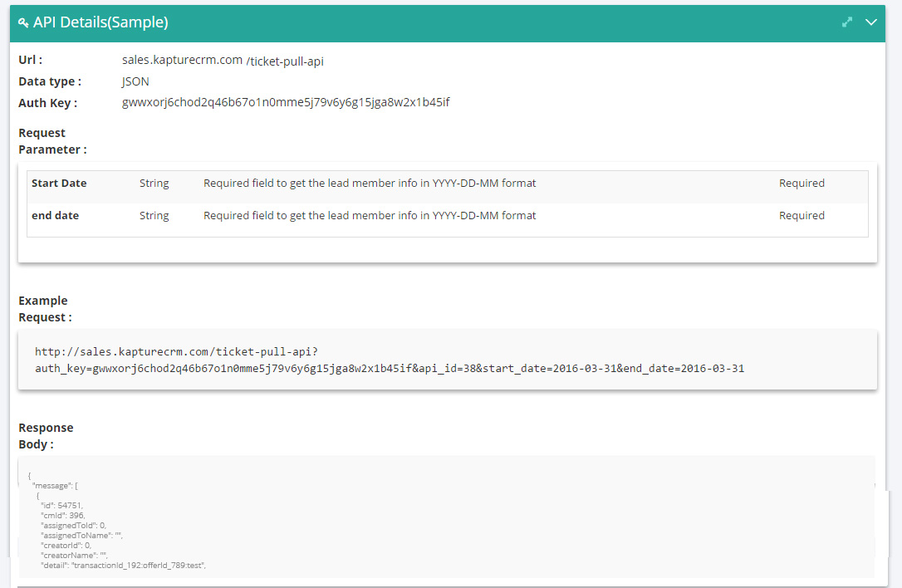The image size is (902, 588).
Task: Collapse the API Details(Sample) panel chevron
Action: point(871,22)
